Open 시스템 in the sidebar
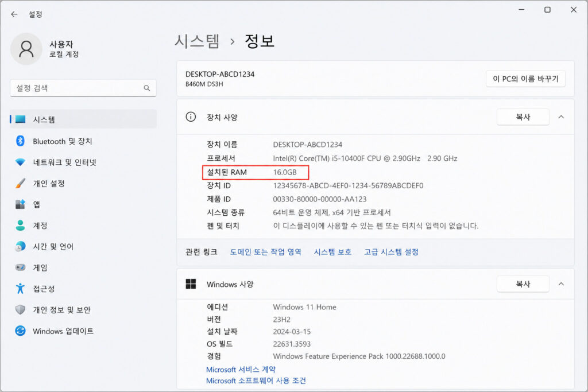 point(83,119)
